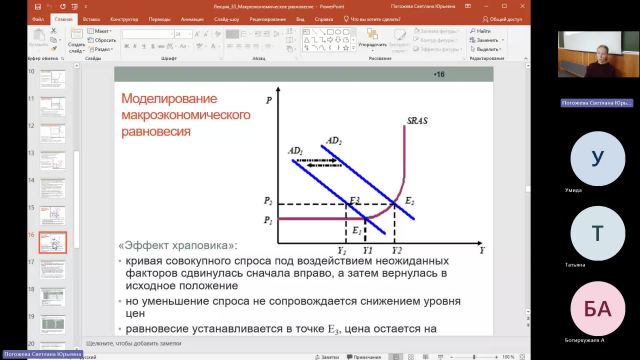This screenshot has width=640, height=360.
Task: Open the font size dropdown
Action: pos(189,34)
